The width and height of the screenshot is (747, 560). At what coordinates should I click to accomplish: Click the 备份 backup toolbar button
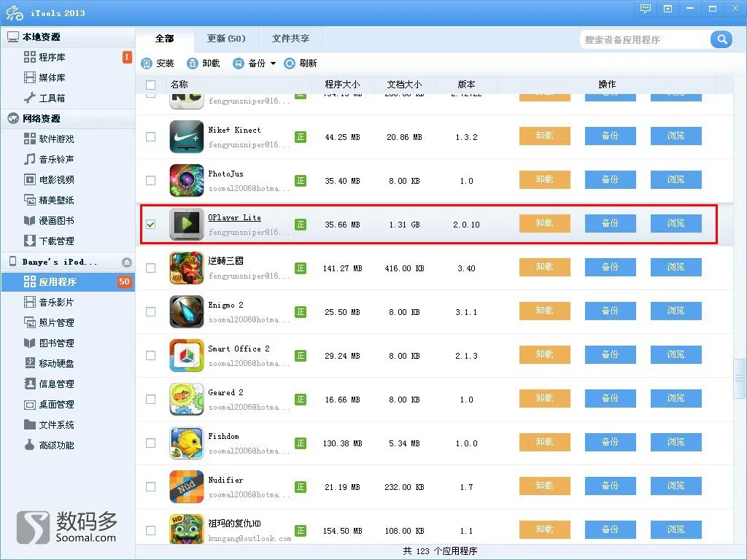point(249,63)
